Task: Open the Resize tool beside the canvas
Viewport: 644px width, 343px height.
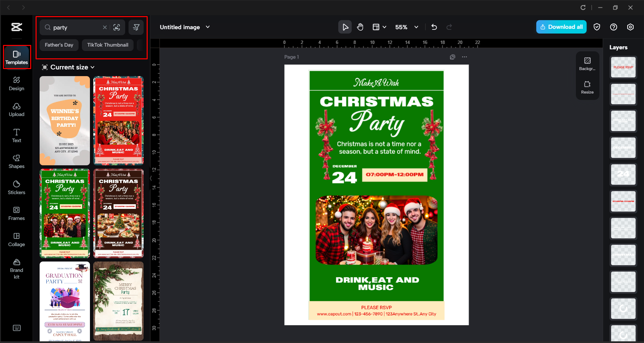Action: pyautogui.click(x=587, y=88)
